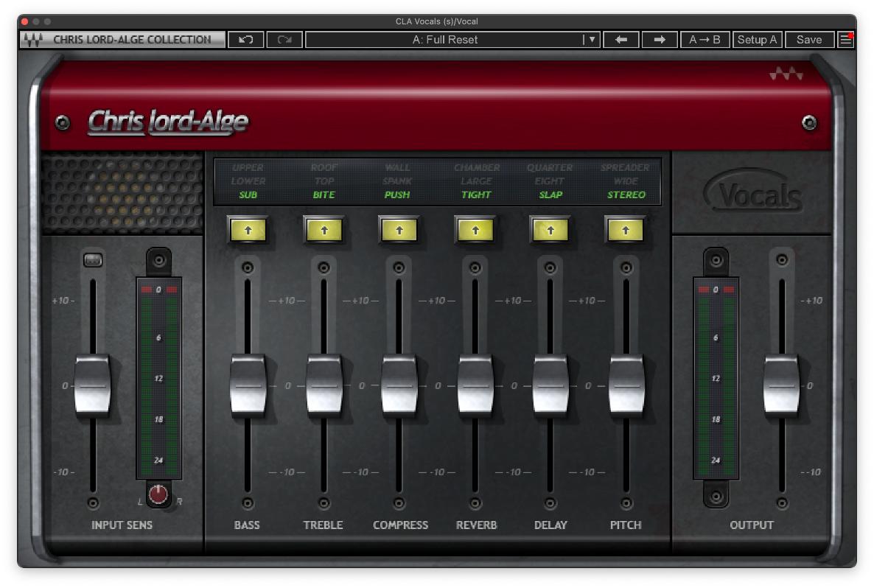Click the Waves logo in toolbar
This screenshot has width=874, height=588.
[x=33, y=40]
